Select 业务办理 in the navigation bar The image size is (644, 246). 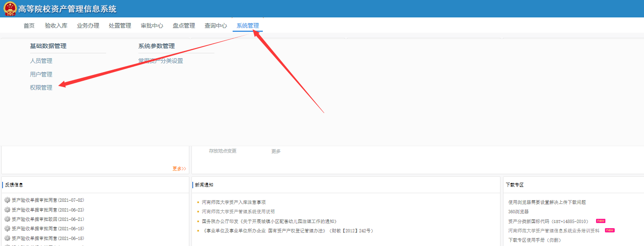[88, 25]
